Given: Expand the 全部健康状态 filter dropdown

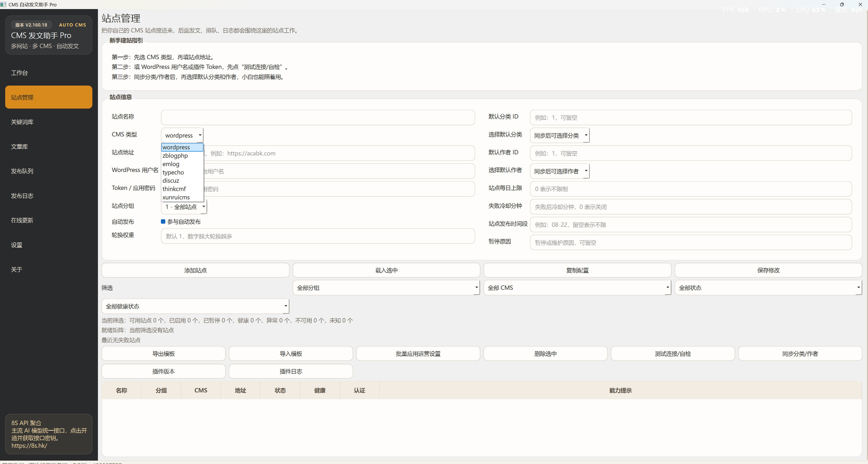Looking at the screenshot, I should [195, 306].
